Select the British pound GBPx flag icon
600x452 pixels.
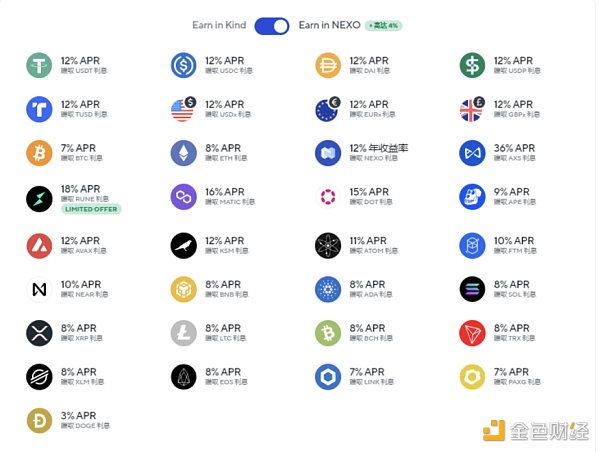pos(472,108)
